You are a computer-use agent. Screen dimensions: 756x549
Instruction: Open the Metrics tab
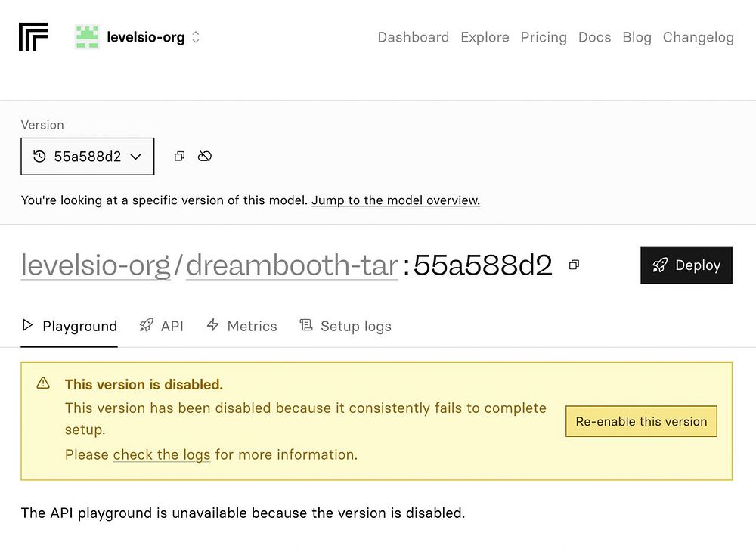242,326
